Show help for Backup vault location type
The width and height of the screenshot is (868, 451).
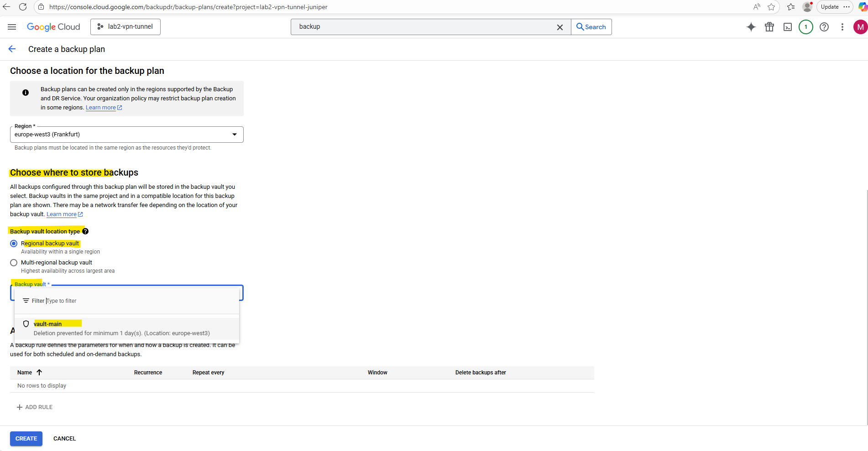coord(85,231)
